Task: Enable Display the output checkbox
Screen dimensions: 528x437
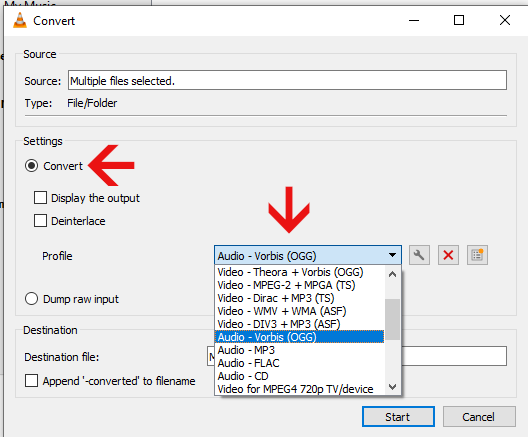Action: [x=40, y=198]
